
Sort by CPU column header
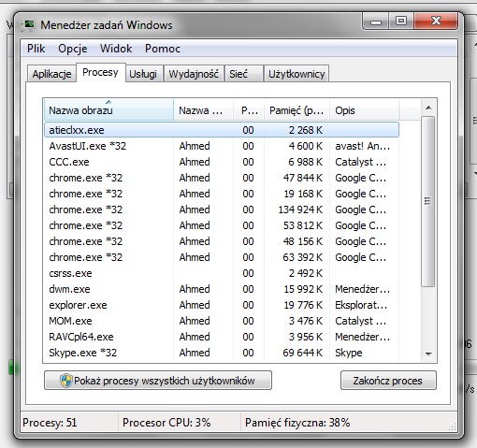[x=249, y=110]
